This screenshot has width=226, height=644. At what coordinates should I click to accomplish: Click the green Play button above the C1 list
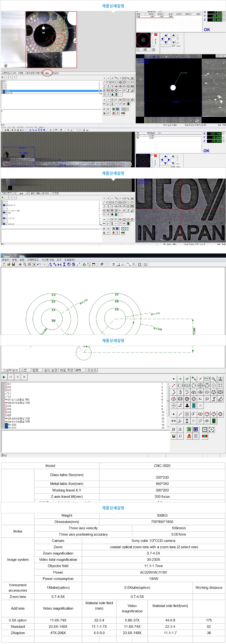point(4,377)
